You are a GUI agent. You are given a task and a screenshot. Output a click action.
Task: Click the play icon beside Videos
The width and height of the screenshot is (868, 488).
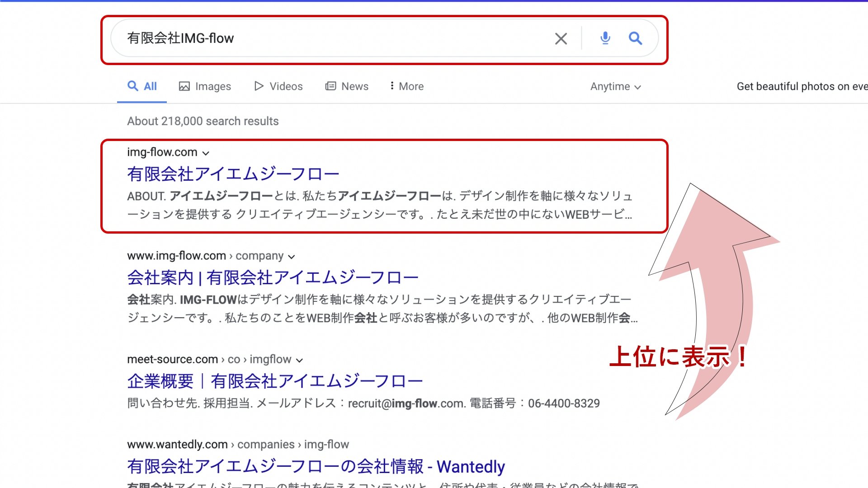point(259,86)
